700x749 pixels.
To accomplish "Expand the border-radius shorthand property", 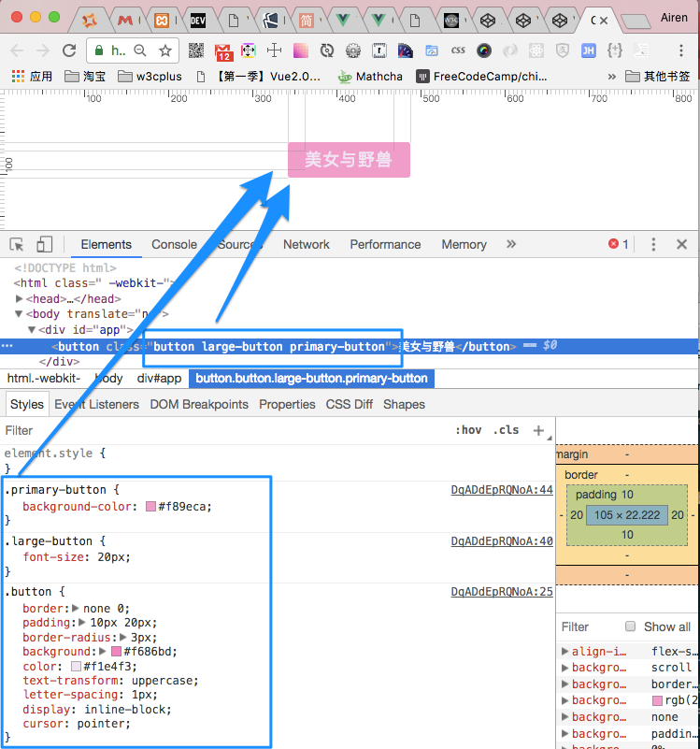I will tap(123, 637).
